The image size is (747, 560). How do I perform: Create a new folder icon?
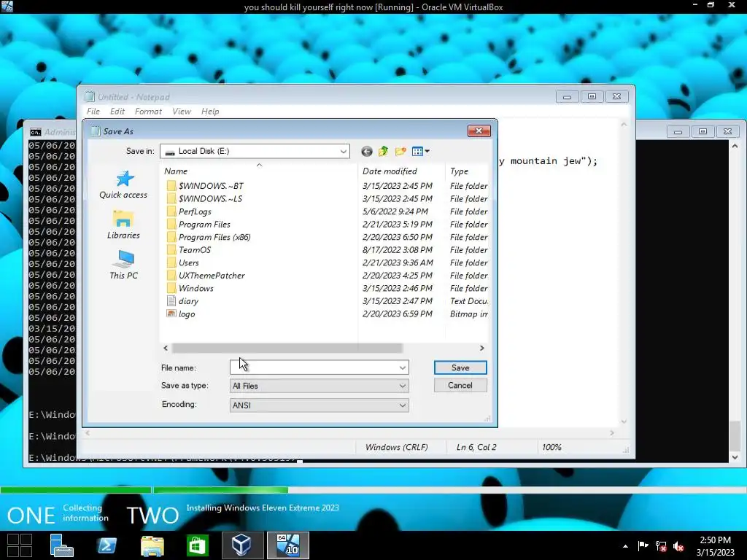pyautogui.click(x=400, y=152)
